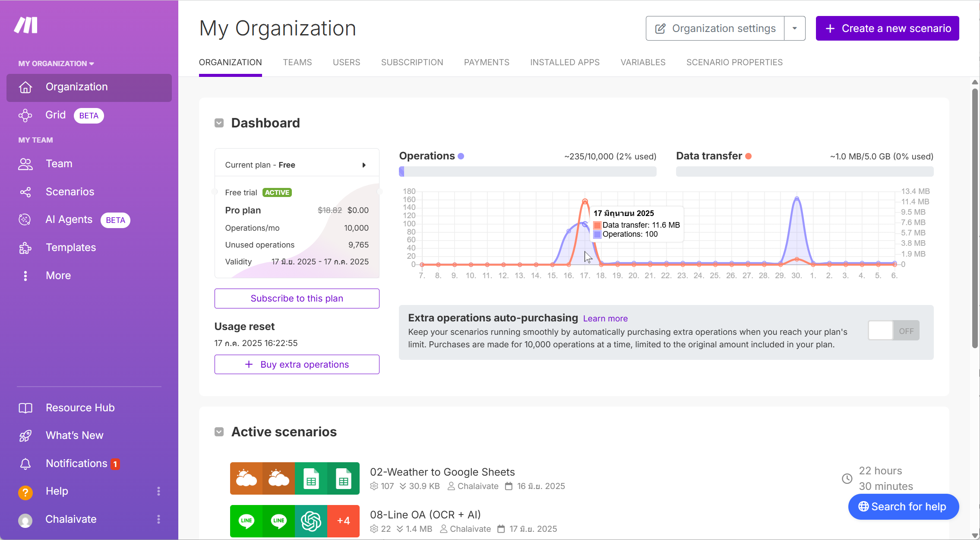Open the ChatGPT icon on 08-Line OA scenario
Image resolution: width=980 pixels, height=540 pixels.
click(311, 521)
